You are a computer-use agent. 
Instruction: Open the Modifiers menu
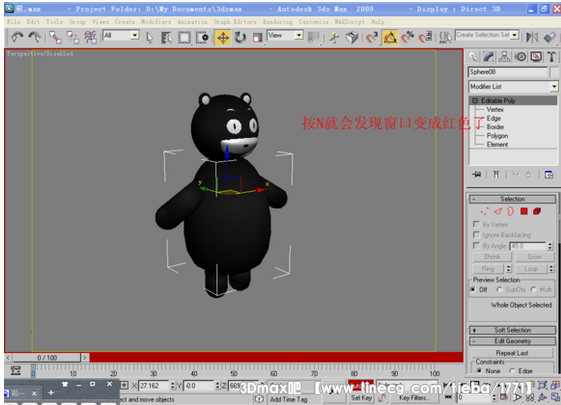(156, 22)
